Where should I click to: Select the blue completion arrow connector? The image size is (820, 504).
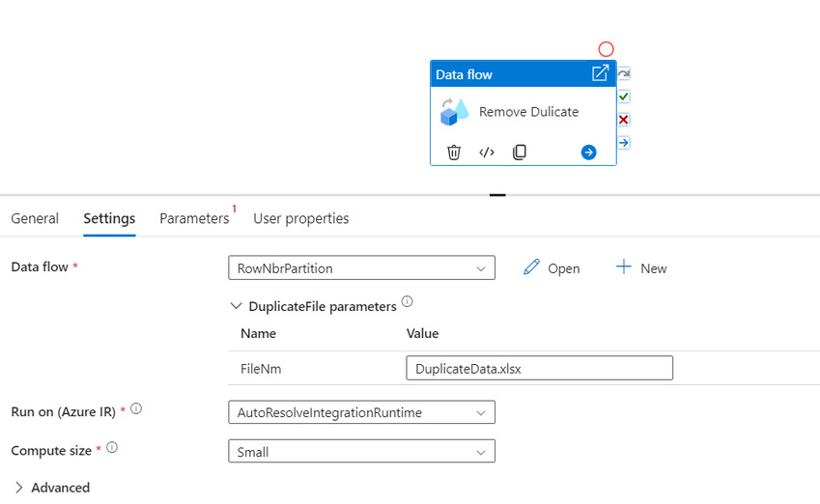(x=623, y=142)
